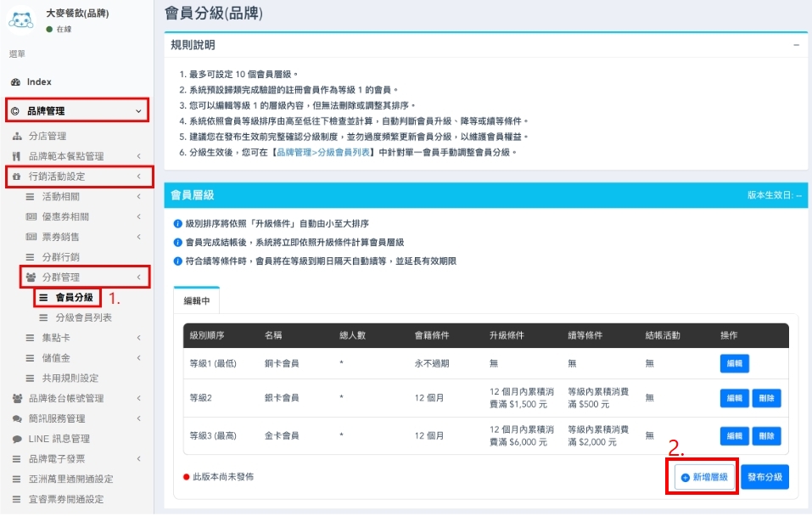Edit the 銅卡會員 level
The width and height of the screenshot is (812, 516).
734,363
